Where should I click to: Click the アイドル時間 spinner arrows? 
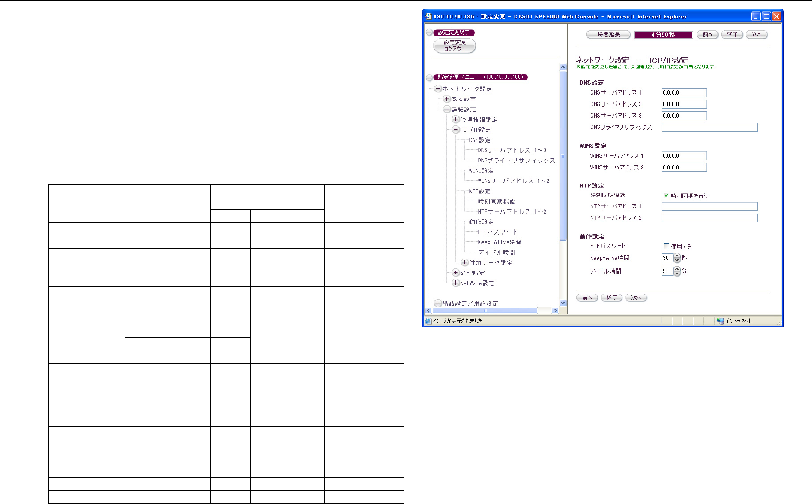[x=677, y=272]
